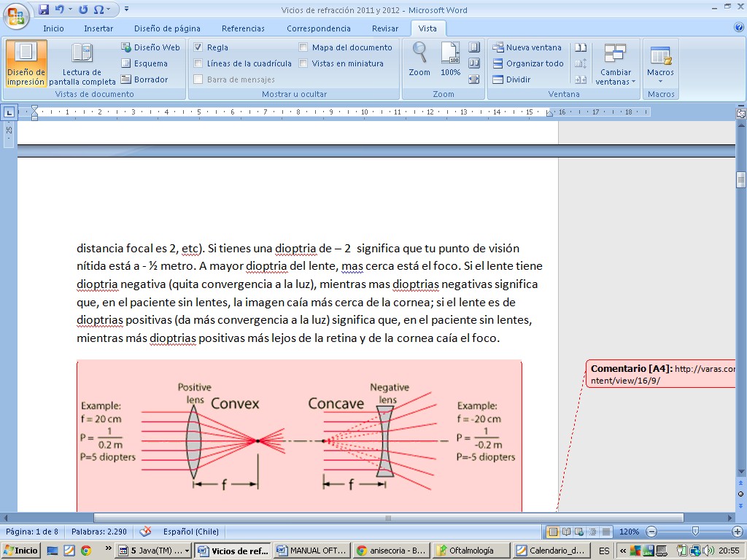The image size is (747, 560).
Task: Click the zoom slider in status bar
Action: 695,532
